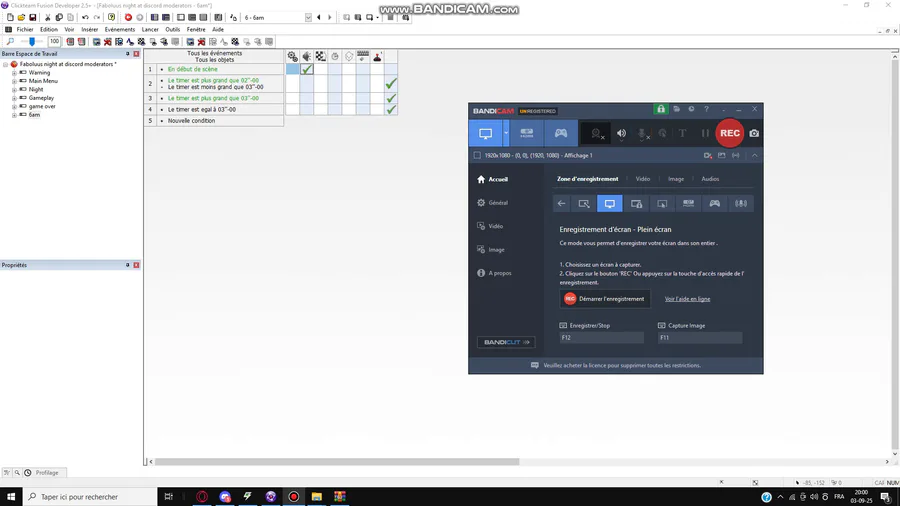The width and height of the screenshot is (900, 506).
Task: Toggle Bandicam microphone button
Action: point(643,133)
